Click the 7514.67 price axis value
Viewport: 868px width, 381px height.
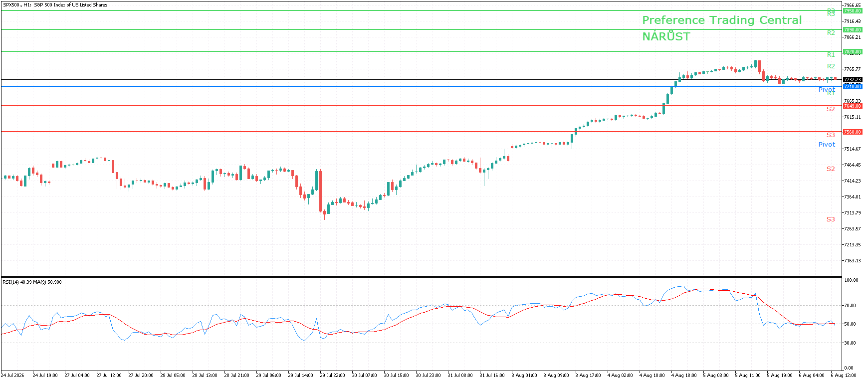(852, 149)
